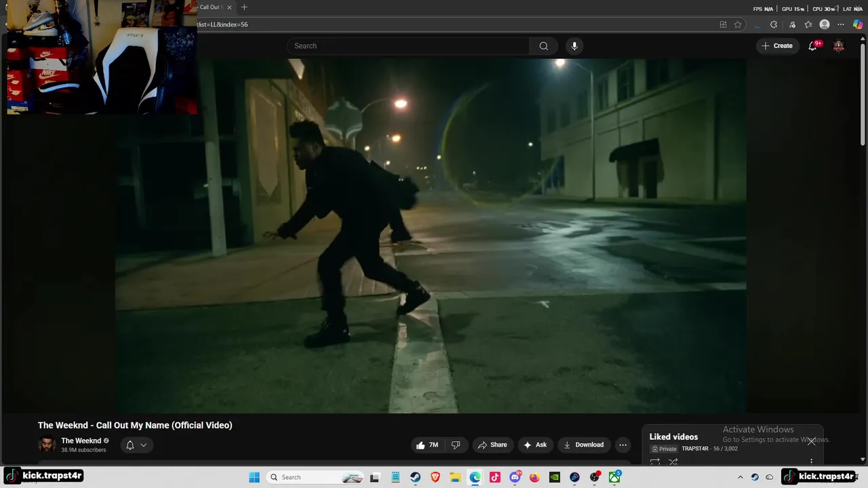The image size is (868, 488).
Task: Type in the YouTube Search field
Action: [408, 46]
